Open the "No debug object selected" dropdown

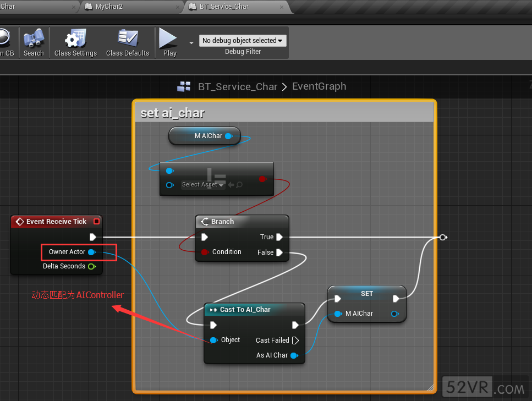pos(243,41)
